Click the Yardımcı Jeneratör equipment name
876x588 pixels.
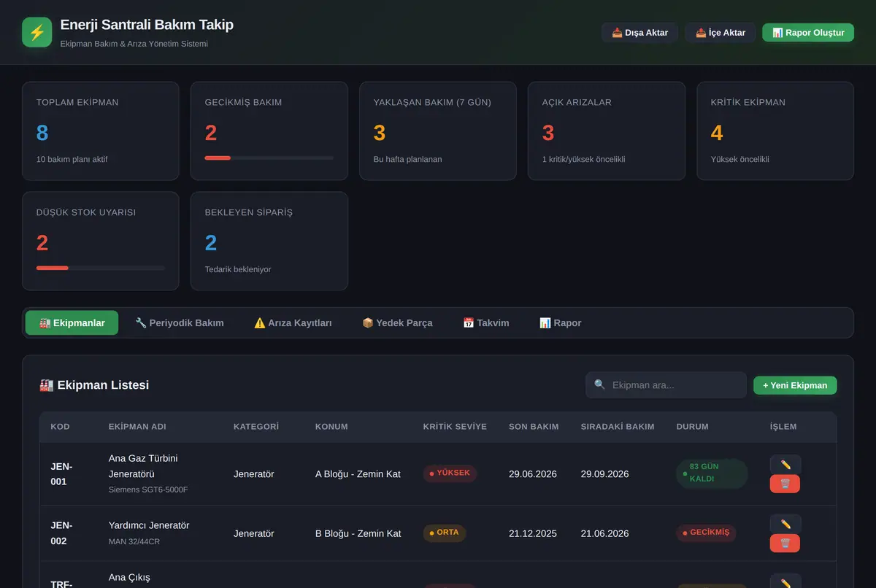coord(149,525)
